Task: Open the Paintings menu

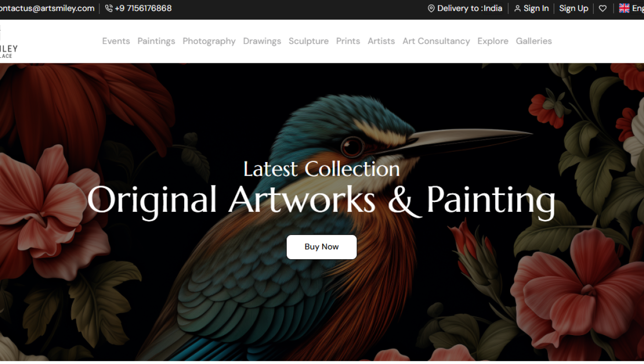Action: (156, 41)
